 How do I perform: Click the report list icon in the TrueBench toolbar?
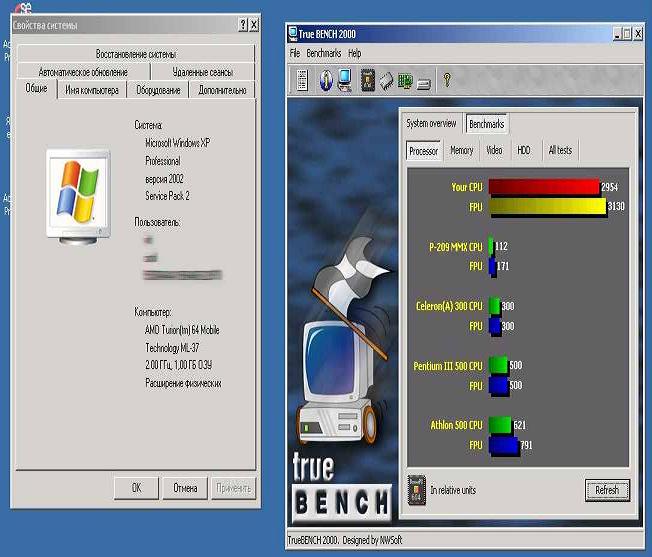click(x=302, y=80)
